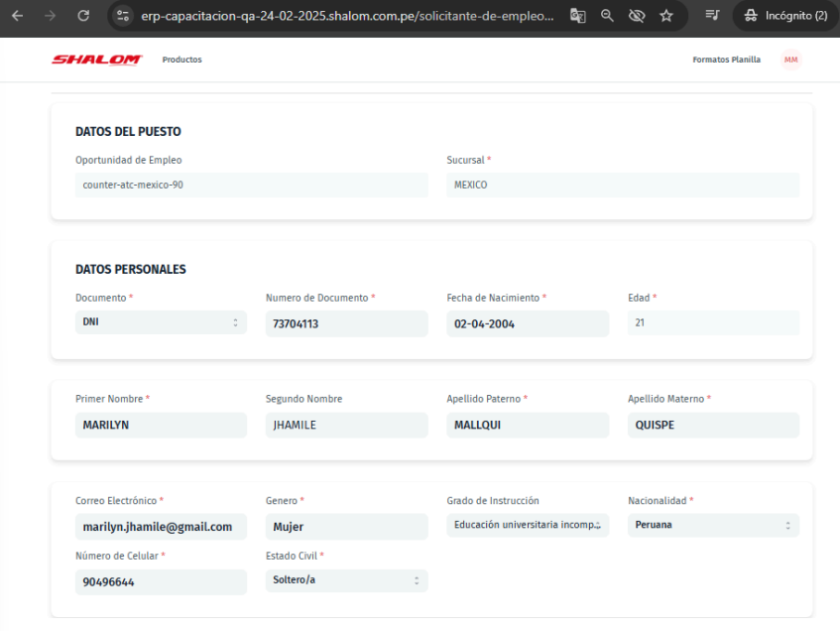Screen dimensions: 840x631
Task: Open the zoom magnifier icon
Action: (x=607, y=16)
